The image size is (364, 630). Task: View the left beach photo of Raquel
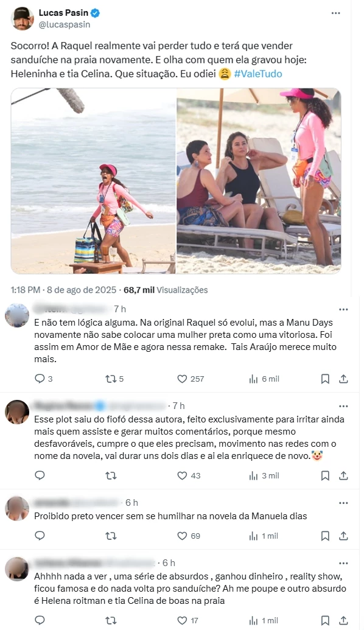point(93,181)
